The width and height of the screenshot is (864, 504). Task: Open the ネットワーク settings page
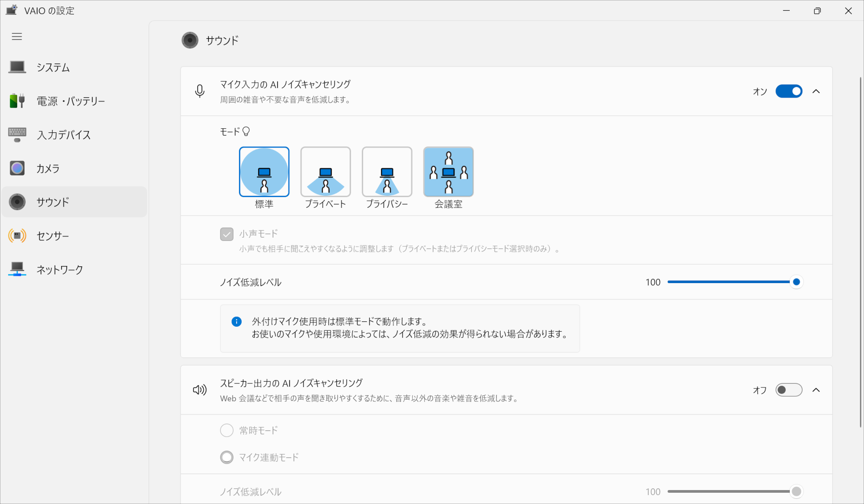click(x=59, y=270)
